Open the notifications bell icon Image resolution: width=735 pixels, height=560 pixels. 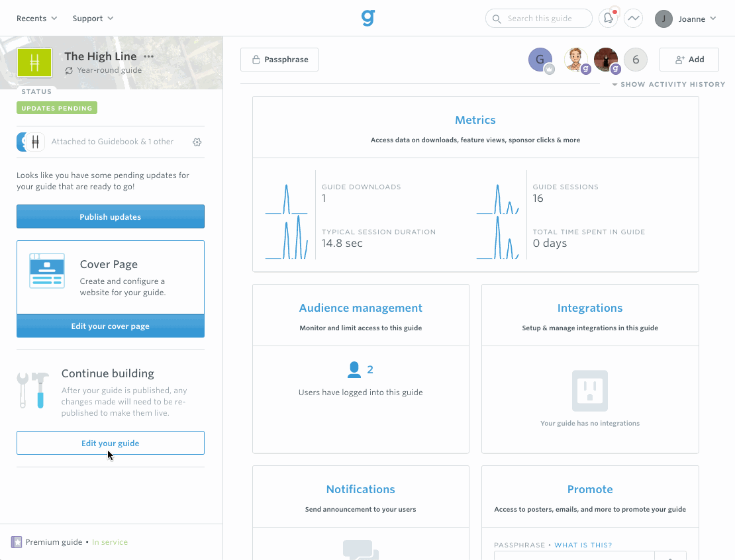pyautogui.click(x=609, y=18)
